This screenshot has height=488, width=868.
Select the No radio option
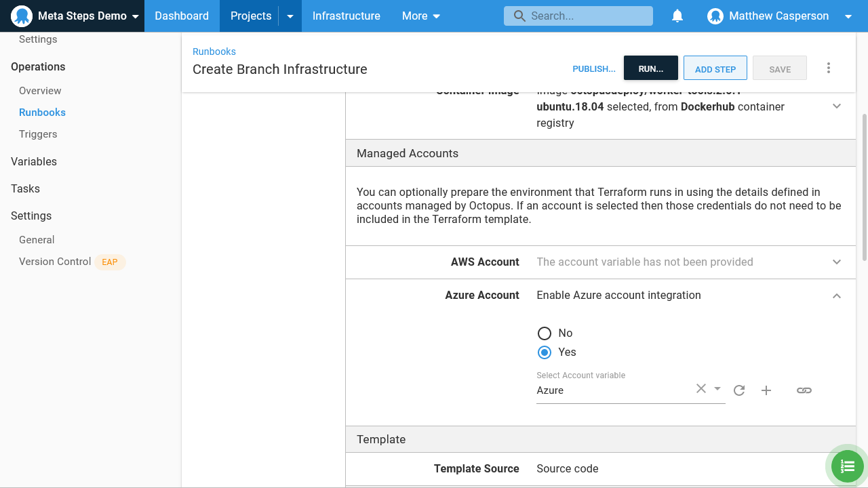coord(544,333)
